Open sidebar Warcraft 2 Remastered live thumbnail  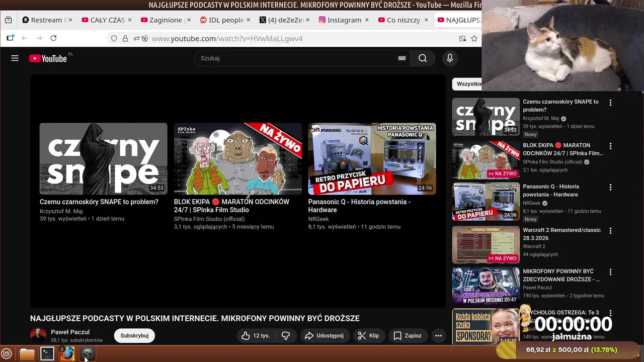(486, 244)
